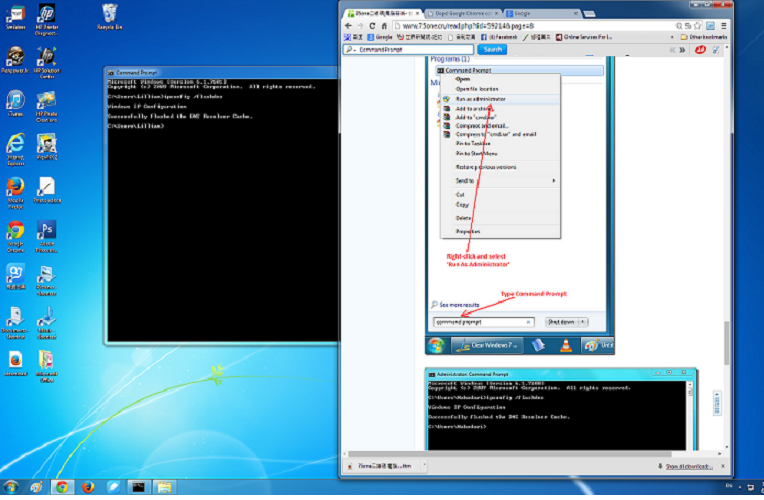Open the HP Printer Diagnostic desktop icon
Screen dimensions: 764x500
[x=46, y=19]
